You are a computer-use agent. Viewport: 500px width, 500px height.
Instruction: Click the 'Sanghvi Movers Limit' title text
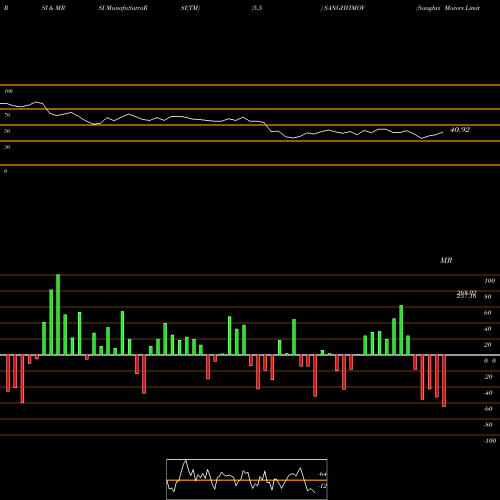pos(448,8)
